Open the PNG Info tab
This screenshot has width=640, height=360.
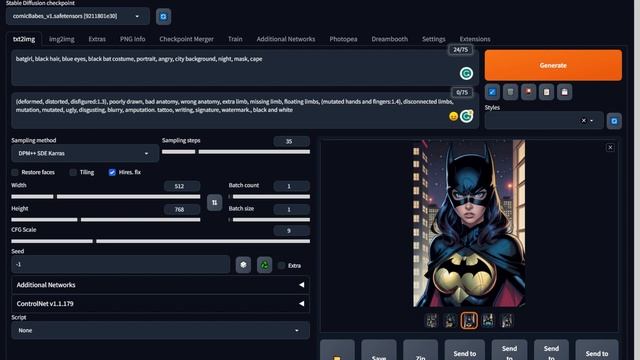133,39
